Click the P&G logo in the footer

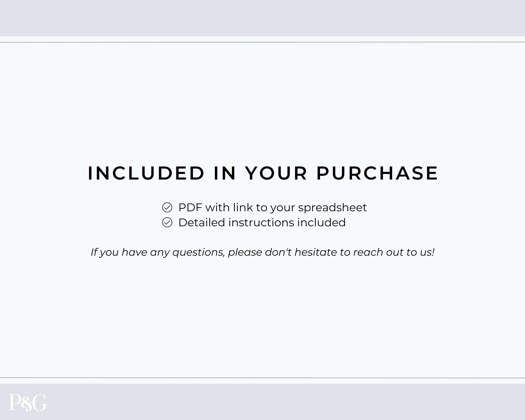click(28, 403)
